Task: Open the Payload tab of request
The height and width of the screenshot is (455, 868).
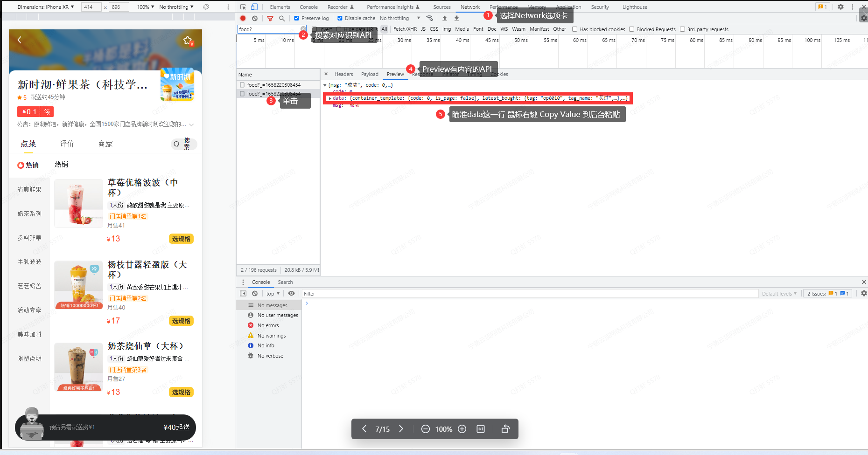Action: (370, 74)
